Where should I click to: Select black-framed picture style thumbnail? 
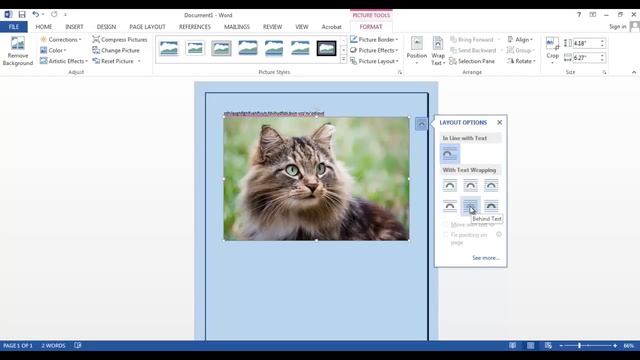[327, 48]
